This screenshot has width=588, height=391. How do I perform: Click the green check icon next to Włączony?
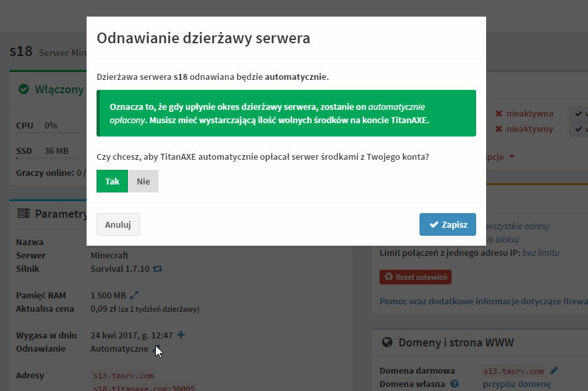point(23,89)
